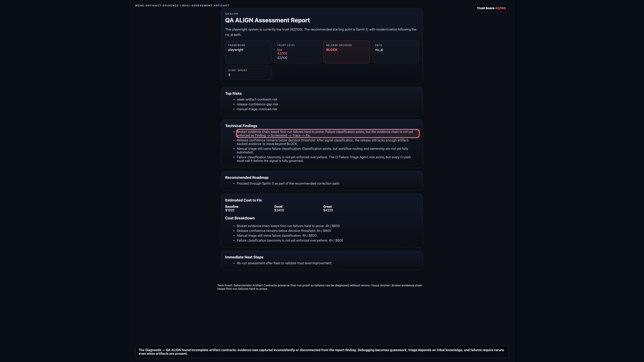This screenshot has height=362, width=644.
Task: Click the Trust Level low card
Action: [x=298, y=52]
